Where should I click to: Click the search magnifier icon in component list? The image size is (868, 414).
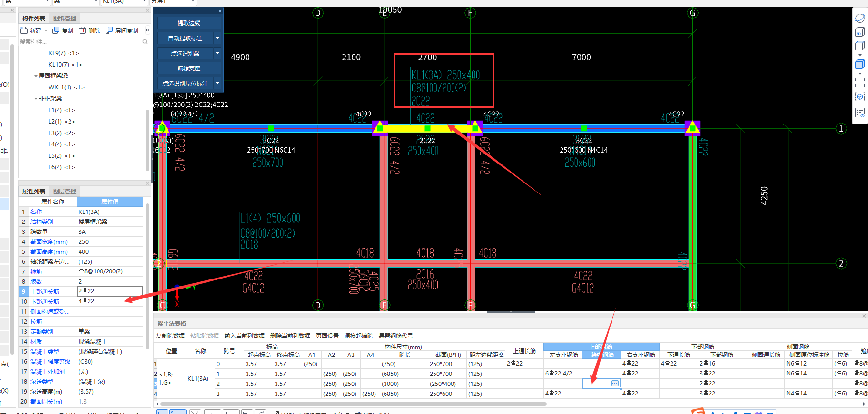point(145,42)
